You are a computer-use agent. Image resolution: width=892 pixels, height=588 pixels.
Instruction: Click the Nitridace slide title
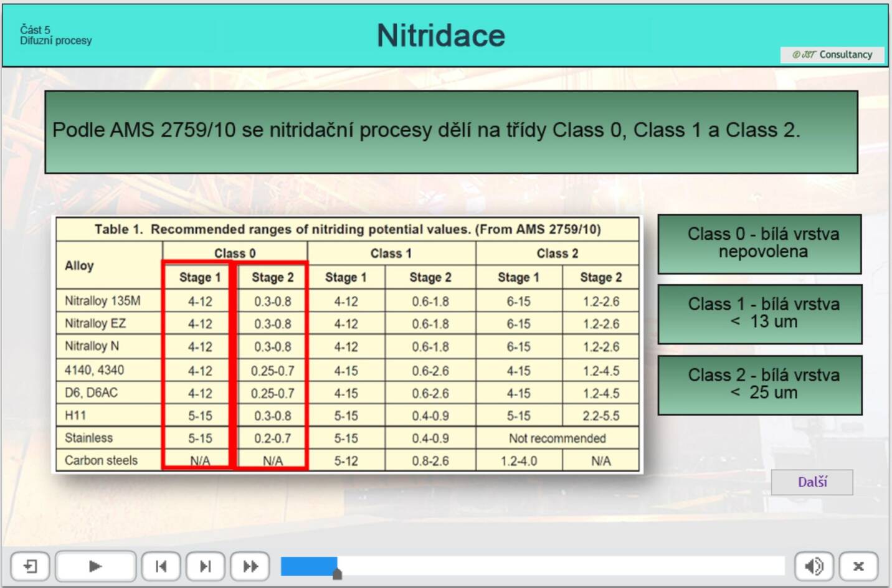(440, 36)
